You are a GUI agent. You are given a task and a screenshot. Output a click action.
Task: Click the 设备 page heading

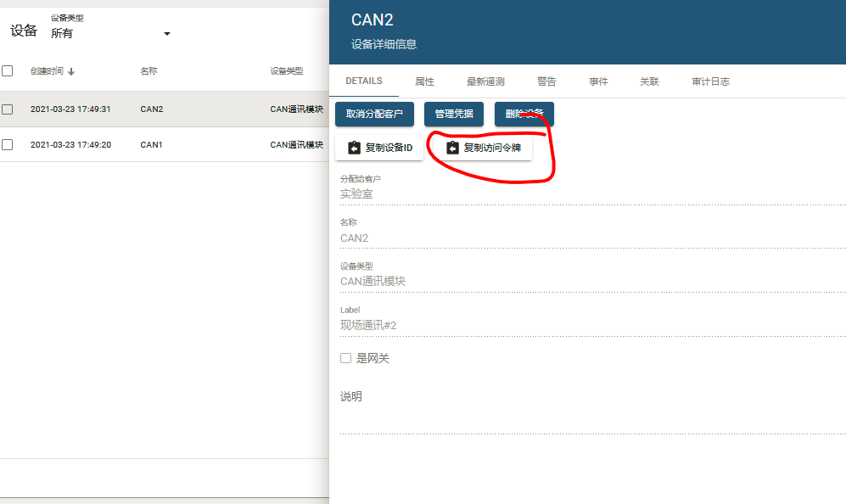click(x=24, y=31)
